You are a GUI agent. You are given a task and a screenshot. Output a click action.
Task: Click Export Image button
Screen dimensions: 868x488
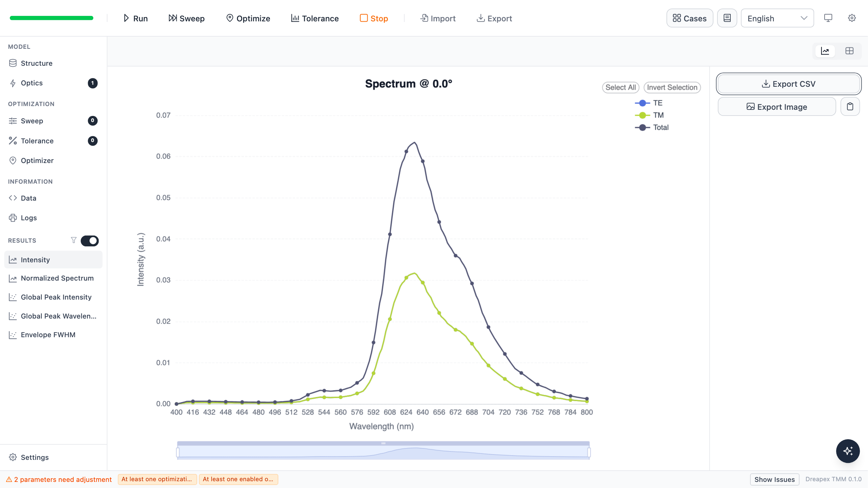776,107
